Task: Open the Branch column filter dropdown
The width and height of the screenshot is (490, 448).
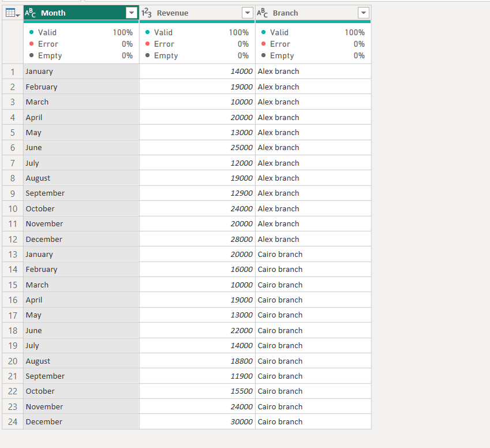Action: (x=364, y=13)
